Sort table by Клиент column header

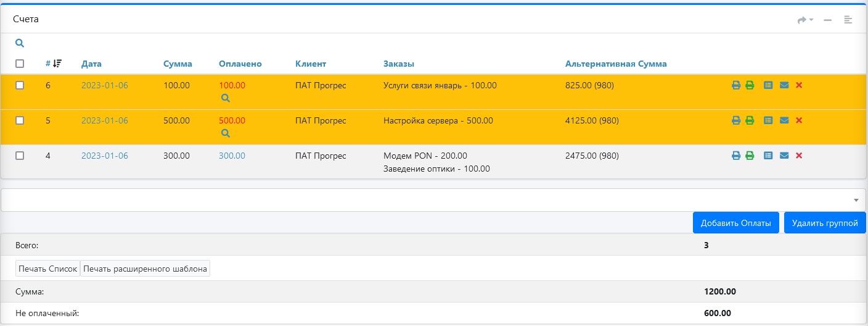(x=311, y=64)
